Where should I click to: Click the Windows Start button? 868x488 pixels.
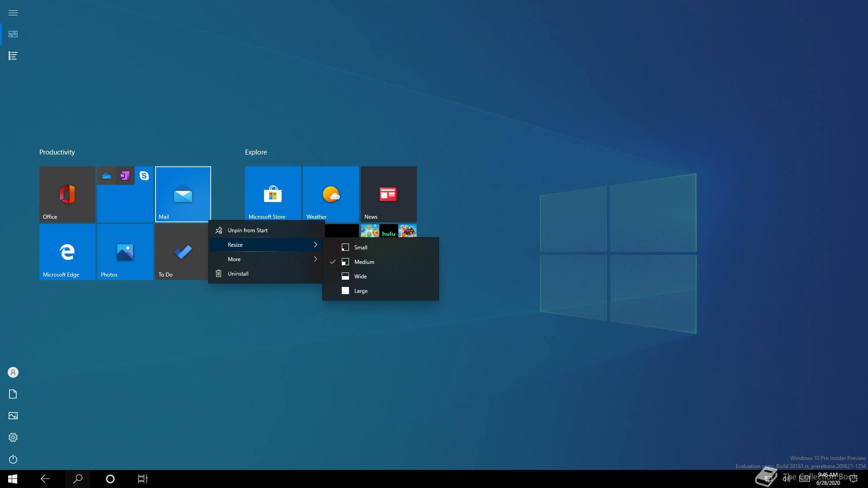[13, 479]
